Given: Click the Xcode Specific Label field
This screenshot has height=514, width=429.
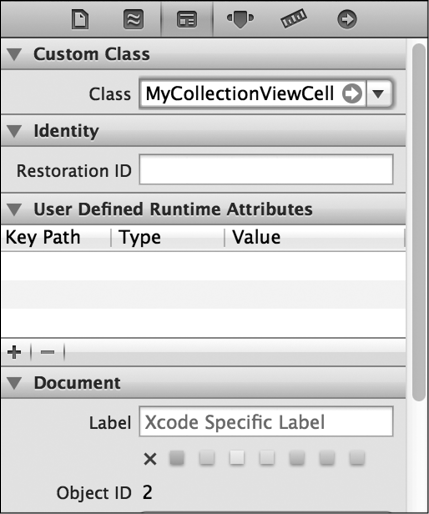Looking at the screenshot, I should pyautogui.click(x=266, y=422).
